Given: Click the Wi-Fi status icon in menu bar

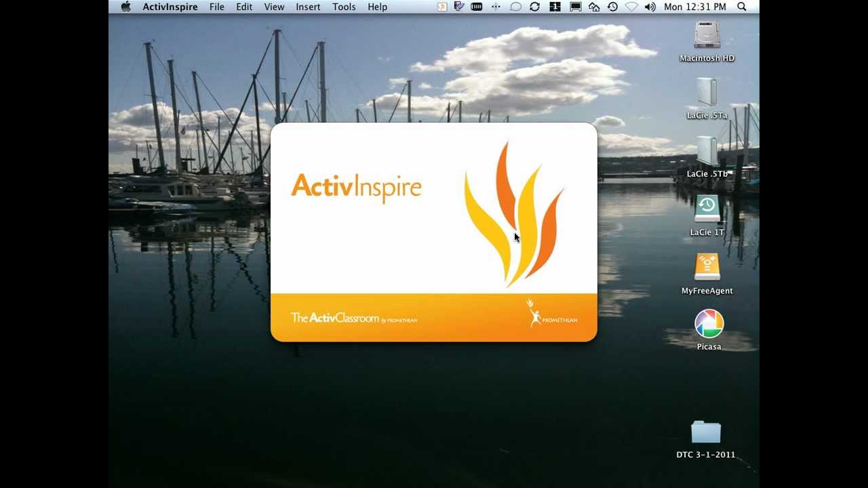Looking at the screenshot, I should coord(631,7).
